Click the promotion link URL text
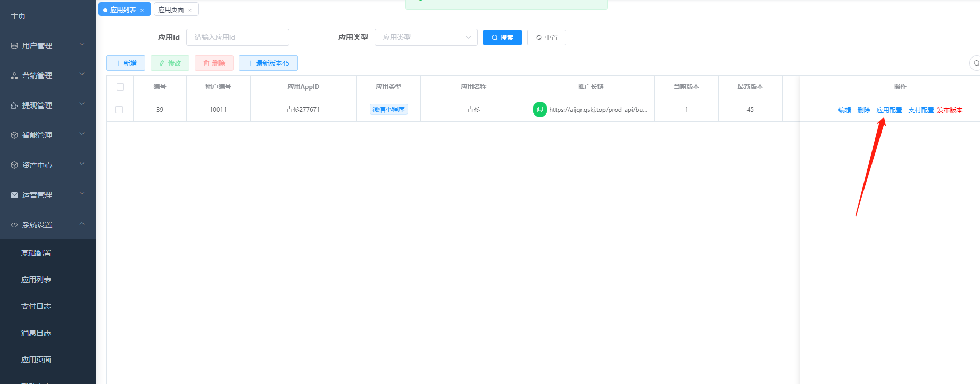The height and width of the screenshot is (384, 980). pos(598,110)
